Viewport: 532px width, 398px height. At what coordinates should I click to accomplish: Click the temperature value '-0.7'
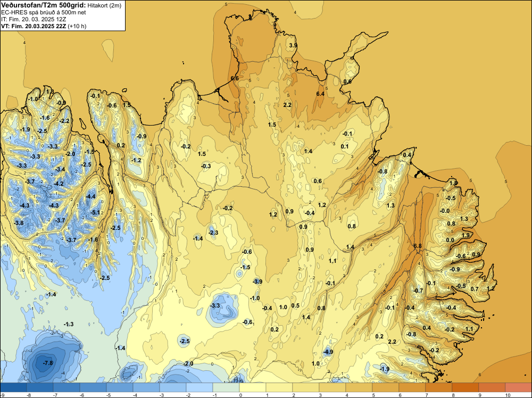[x=418, y=291]
